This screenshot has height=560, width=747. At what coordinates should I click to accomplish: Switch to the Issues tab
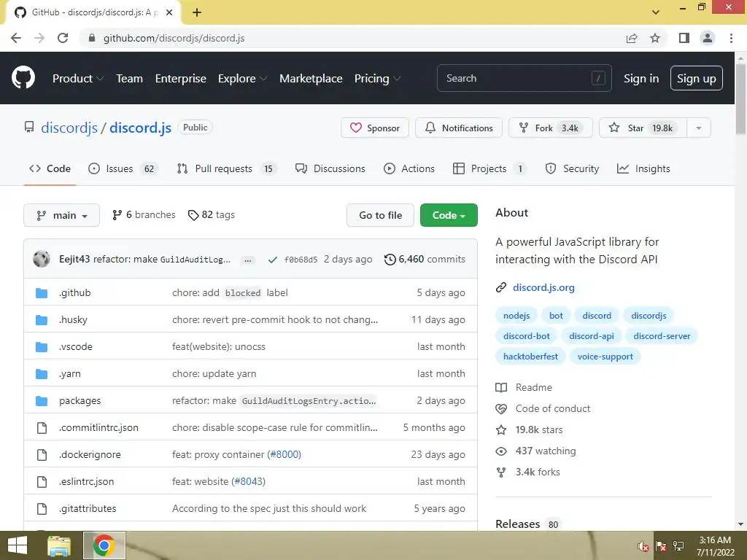click(x=123, y=168)
